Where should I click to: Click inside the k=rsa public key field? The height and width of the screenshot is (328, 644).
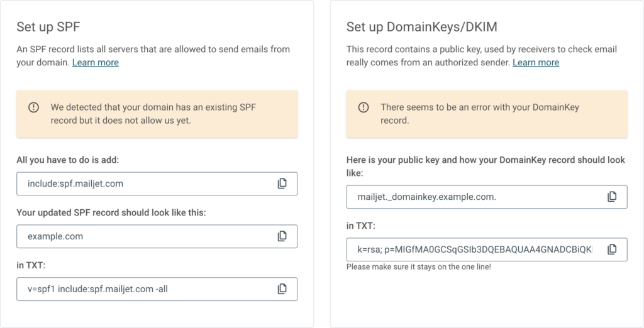pos(472,249)
